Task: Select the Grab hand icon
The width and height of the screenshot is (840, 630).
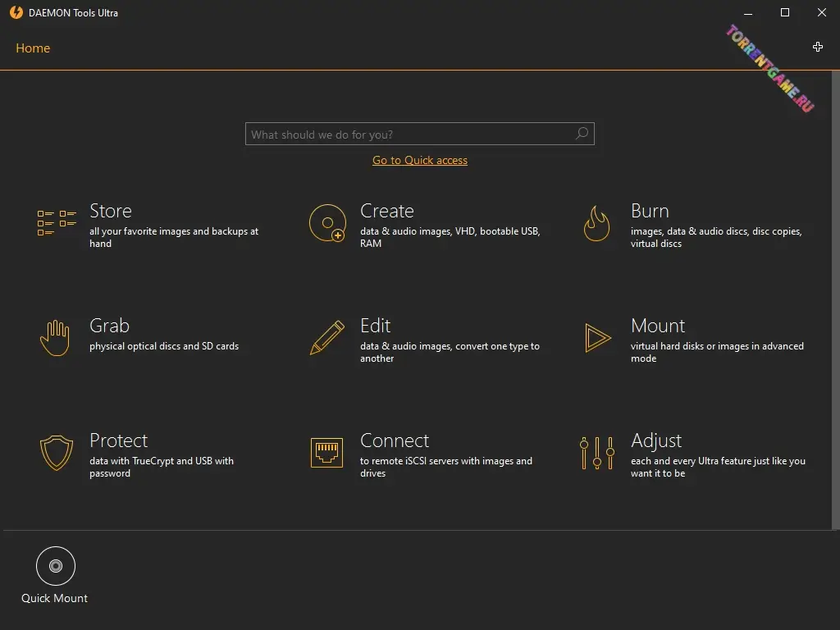Action: [x=56, y=337]
